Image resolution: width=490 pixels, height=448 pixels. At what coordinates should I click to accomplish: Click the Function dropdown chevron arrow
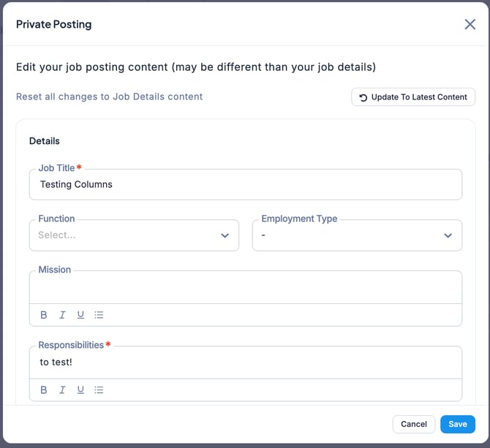coord(225,235)
